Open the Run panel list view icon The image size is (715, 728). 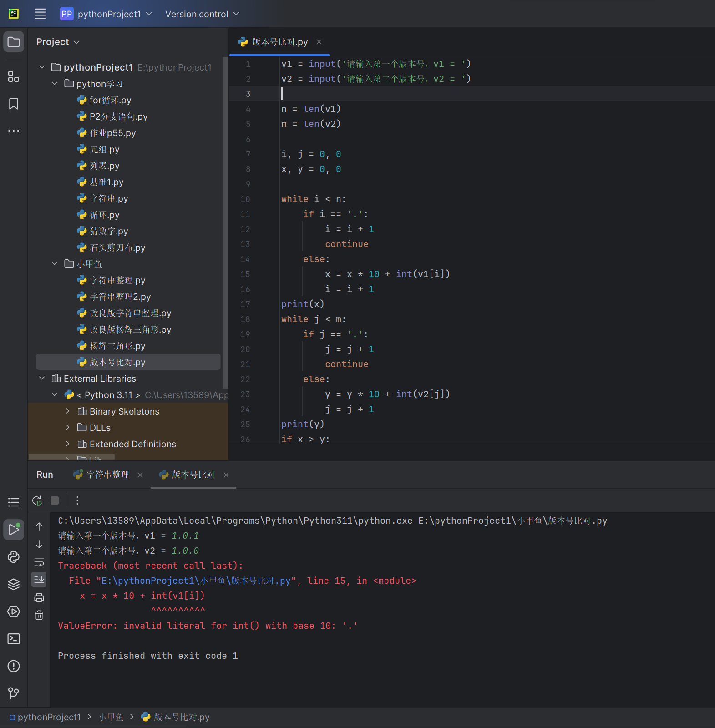pyautogui.click(x=14, y=502)
